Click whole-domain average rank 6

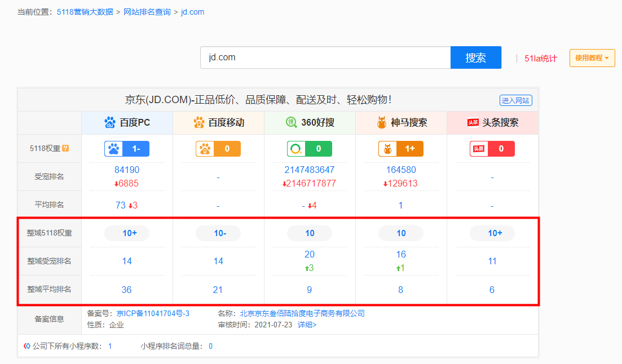click(x=492, y=290)
